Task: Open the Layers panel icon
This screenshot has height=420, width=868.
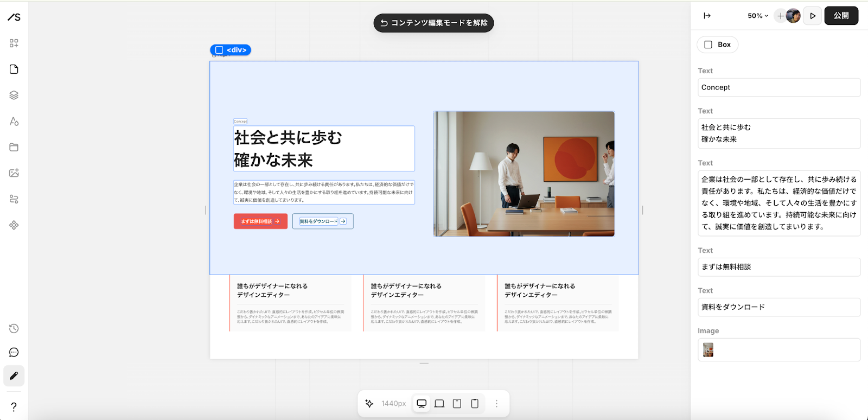Action: 14,96
